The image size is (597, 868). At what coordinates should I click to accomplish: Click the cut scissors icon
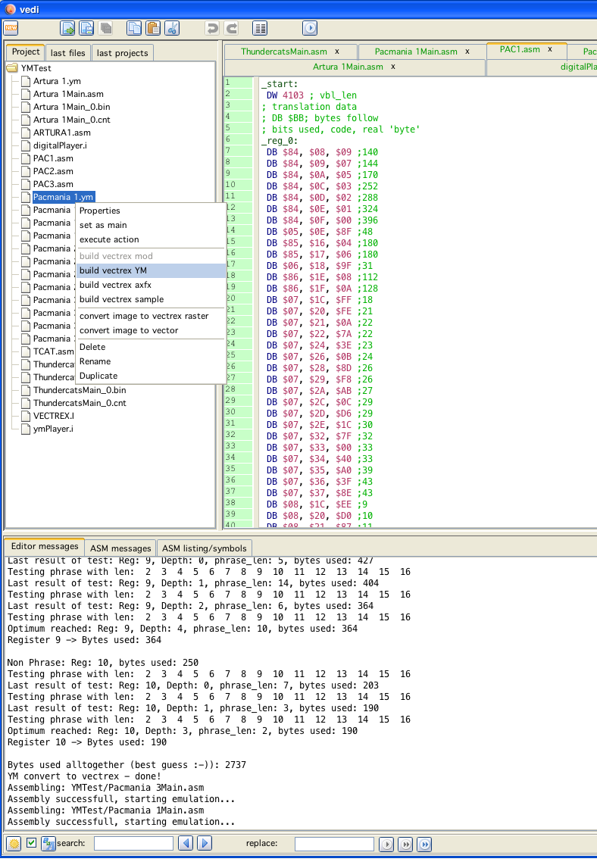tap(172, 28)
